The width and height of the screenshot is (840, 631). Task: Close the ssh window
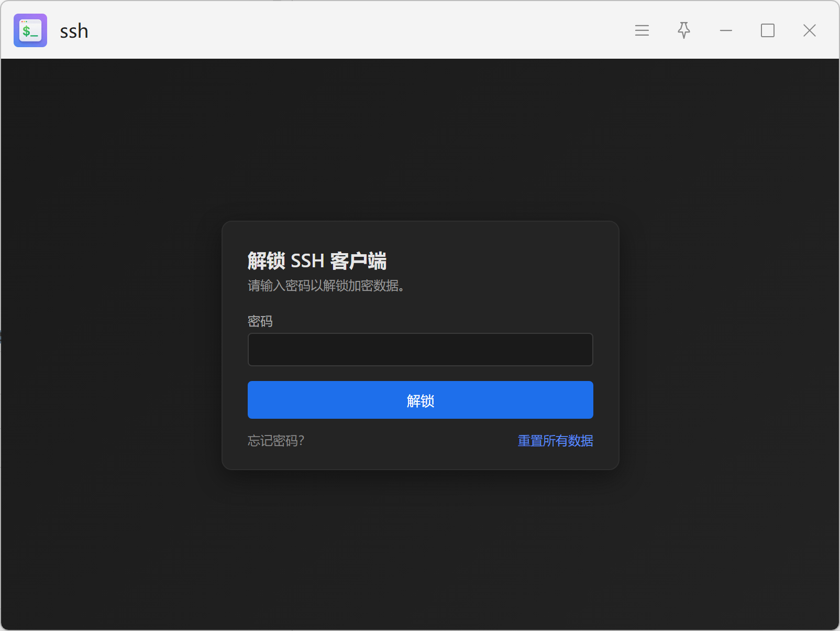tap(810, 30)
